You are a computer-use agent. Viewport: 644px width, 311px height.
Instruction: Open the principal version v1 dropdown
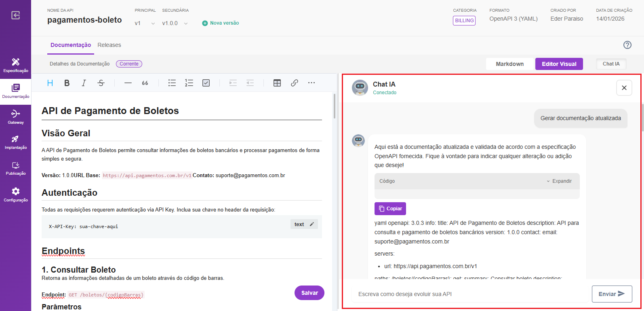pos(145,23)
